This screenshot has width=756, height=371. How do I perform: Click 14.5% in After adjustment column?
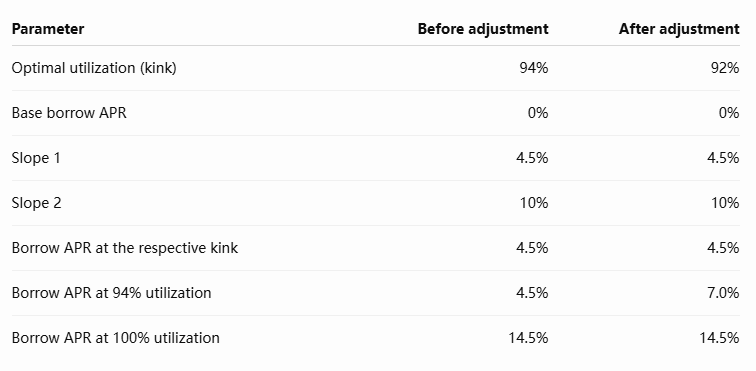[719, 338]
